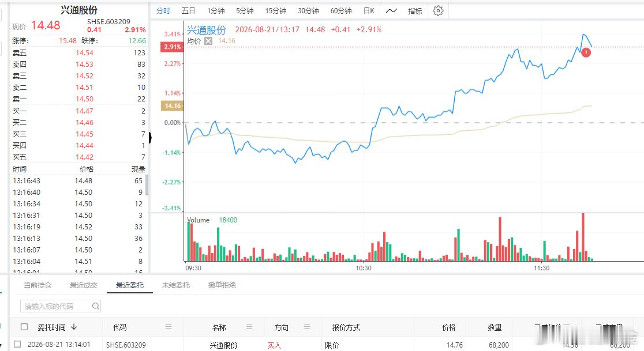Viewport: 644px width, 351px height.
Task: Click the search magnifier icon
Action: tap(95, 306)
